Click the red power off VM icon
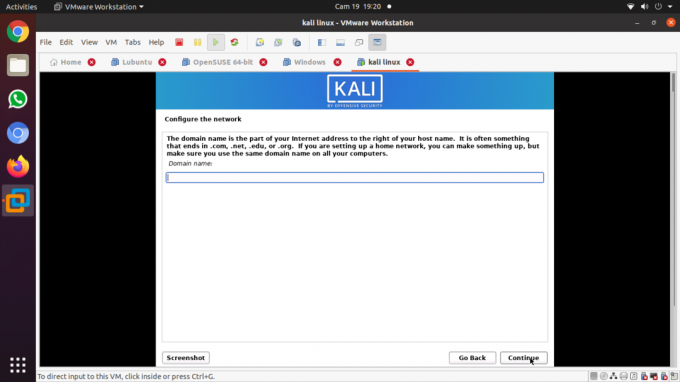The width and height of the screenshot is (680, 382). coord(179,42)
